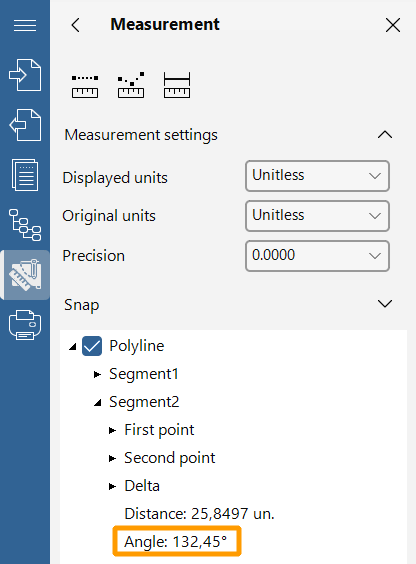Click the Segment2 label
This screenshot has height=564, width=416.
(144, 402)
